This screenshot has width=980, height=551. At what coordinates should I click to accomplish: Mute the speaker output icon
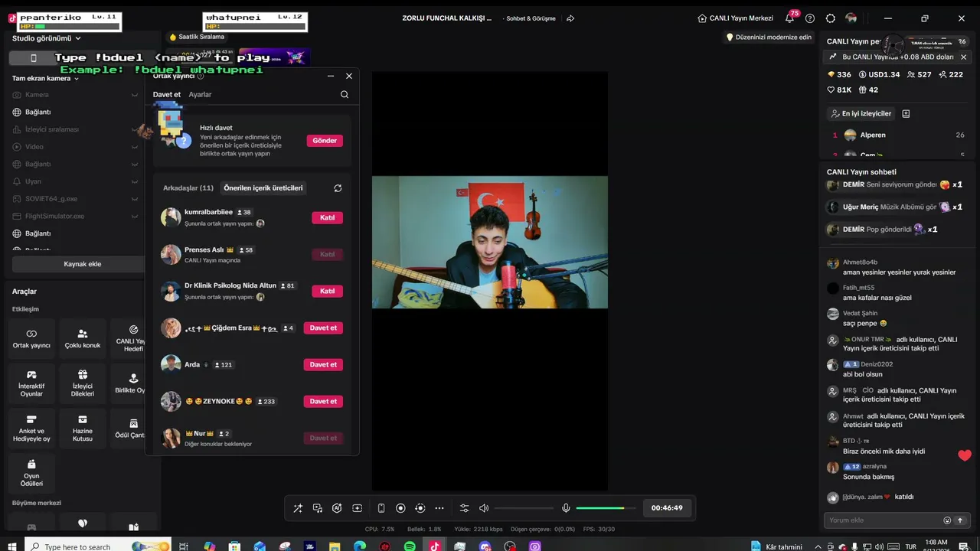pos(484,508)
